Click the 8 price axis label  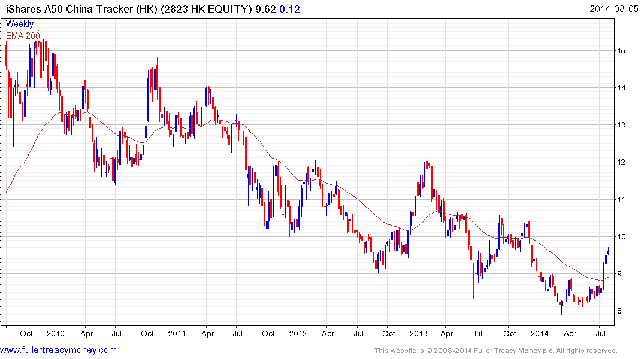619,311
